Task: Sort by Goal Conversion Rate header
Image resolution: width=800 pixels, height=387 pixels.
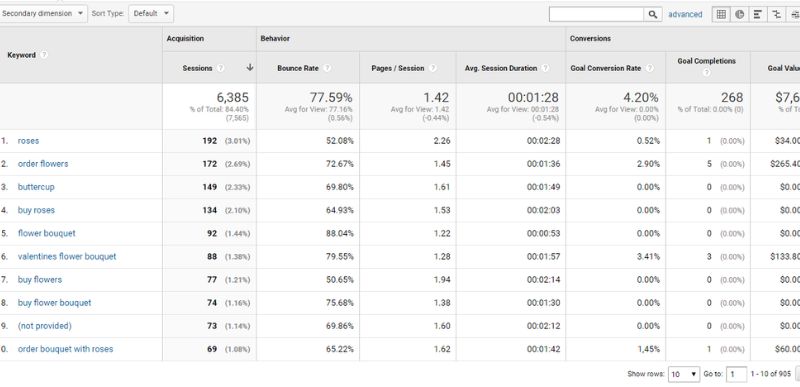Action: pos(606,68)
